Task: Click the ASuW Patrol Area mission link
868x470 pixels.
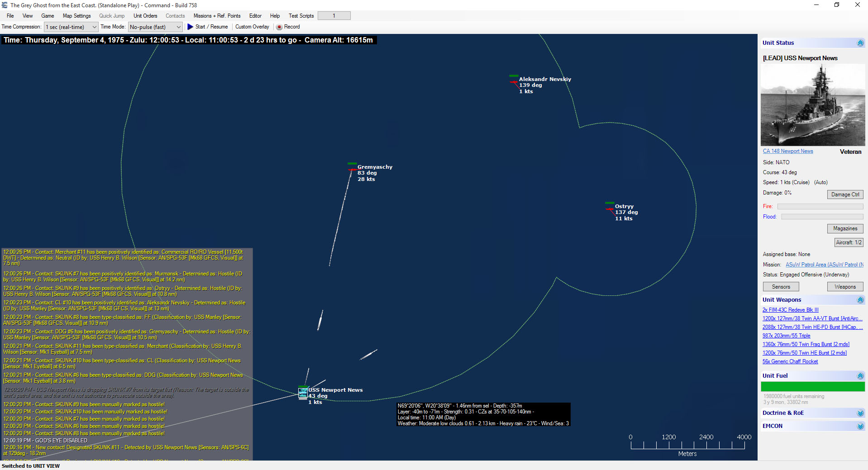Action: [824, 264]
